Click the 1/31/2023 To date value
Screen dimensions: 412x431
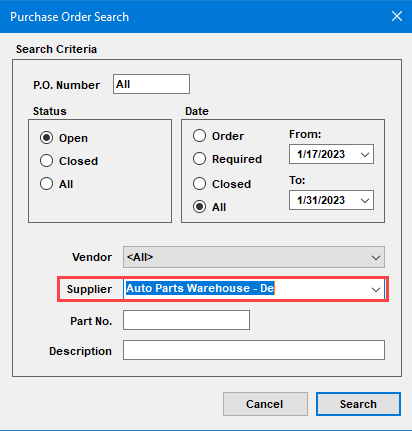321,200
